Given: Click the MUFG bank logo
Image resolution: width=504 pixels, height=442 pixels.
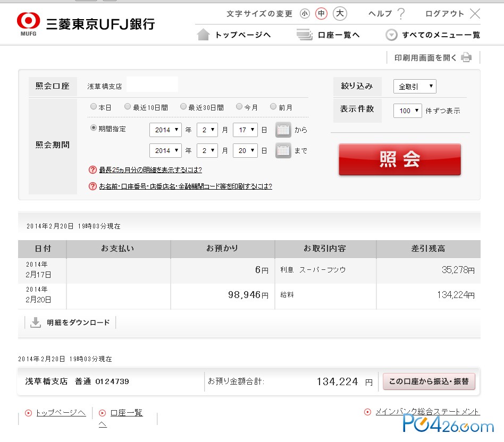Looking at the screenshot, I should pos(28,24).
